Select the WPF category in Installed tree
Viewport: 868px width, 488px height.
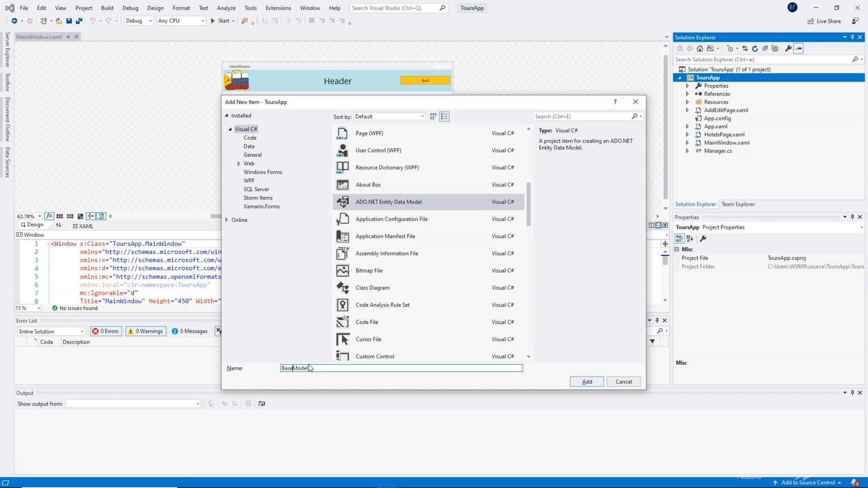point(249,181)
